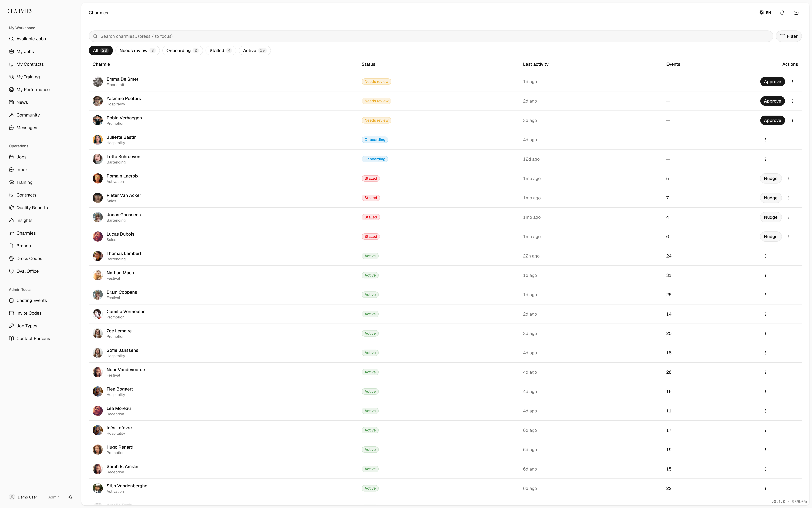Nudge Romain Lacroix
The image size is (812, 508).
(770, 178)
